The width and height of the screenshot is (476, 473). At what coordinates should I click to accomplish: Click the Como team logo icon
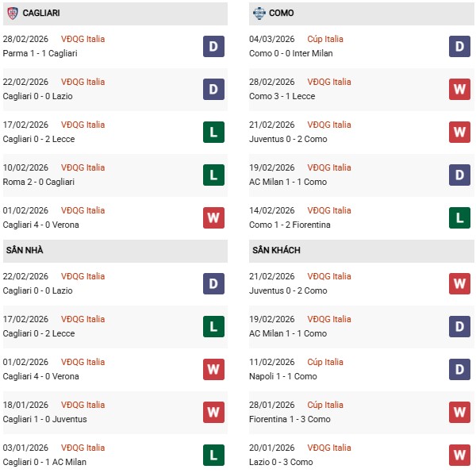coord(258,13)
